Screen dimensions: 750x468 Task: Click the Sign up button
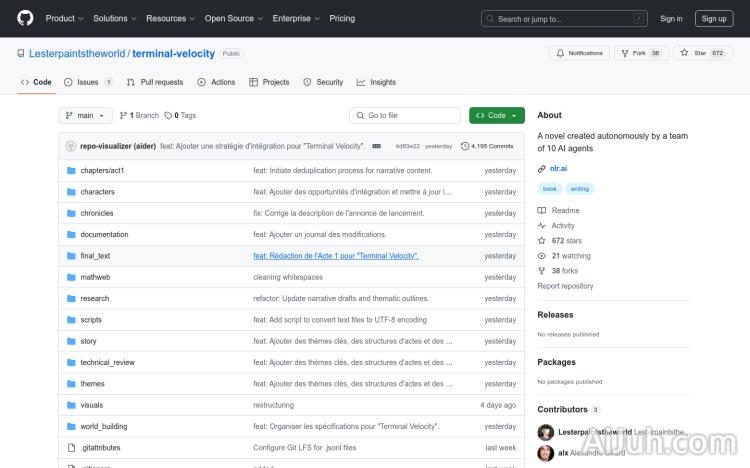coord(714,18)
